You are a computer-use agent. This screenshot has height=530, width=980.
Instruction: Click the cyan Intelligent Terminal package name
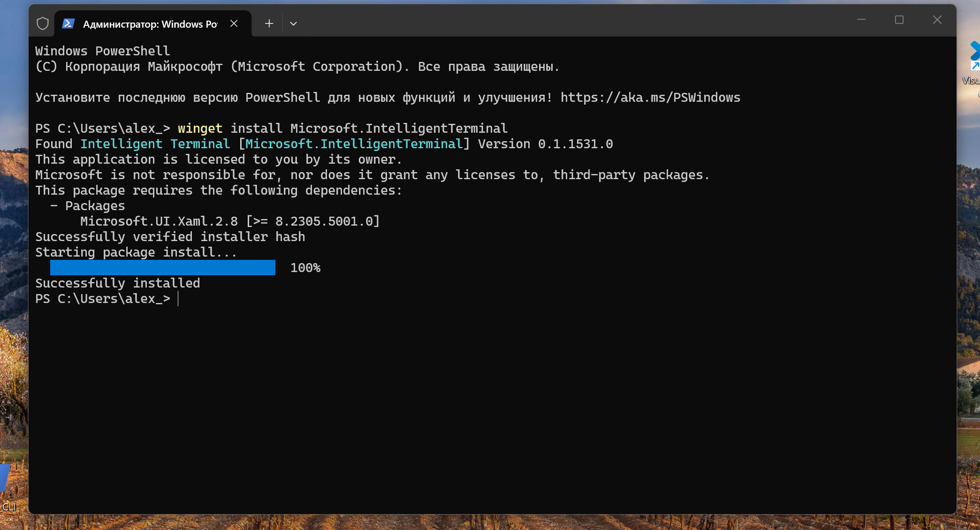[x=155, y=144]
